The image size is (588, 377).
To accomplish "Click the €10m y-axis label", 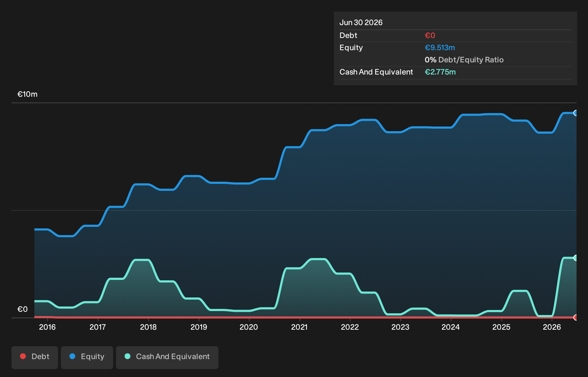I will 28,94.
